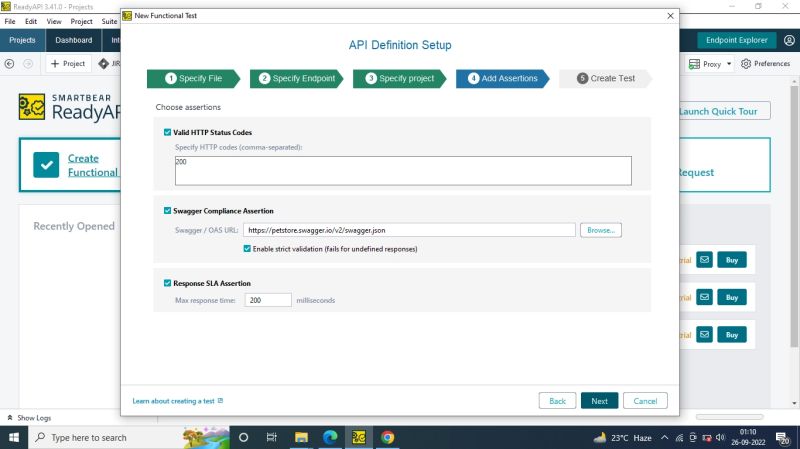Click the third row's email icon
This screenshot has height=449, width=800.
(705, 335)
